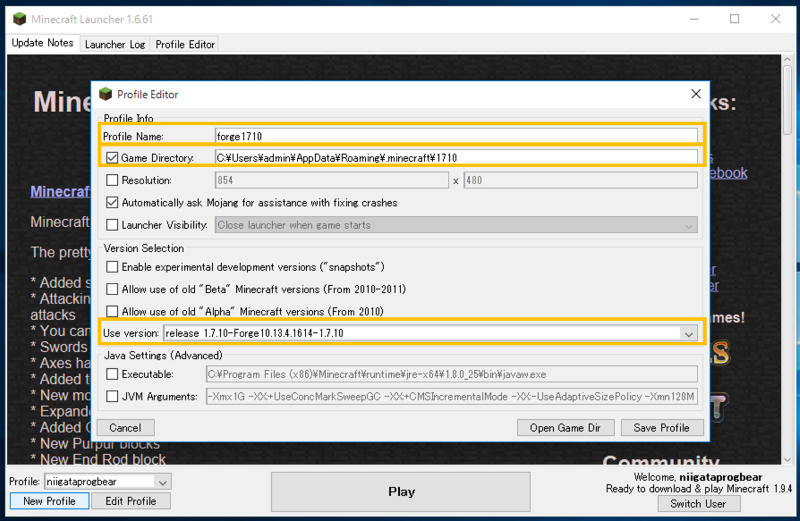Screen dimensions: 800x521
Task: Toggle the Game Directory checkbox
Action: [x=112, y=158]
